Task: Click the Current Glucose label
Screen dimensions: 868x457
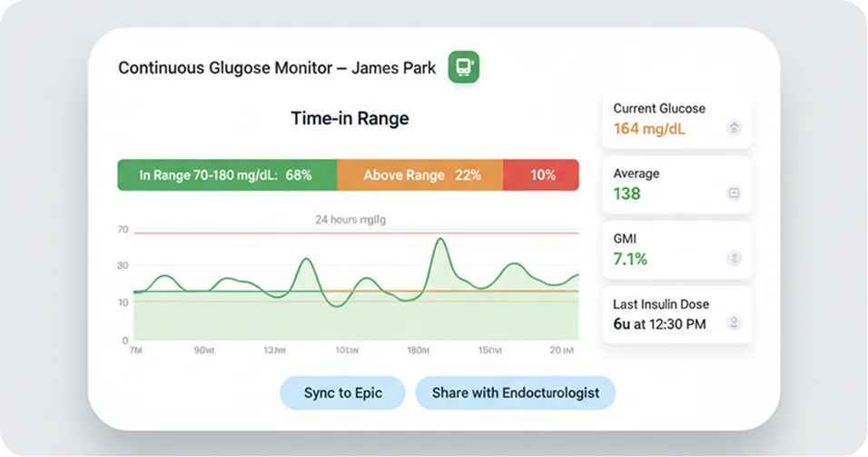Action: [x=659, y=109]
